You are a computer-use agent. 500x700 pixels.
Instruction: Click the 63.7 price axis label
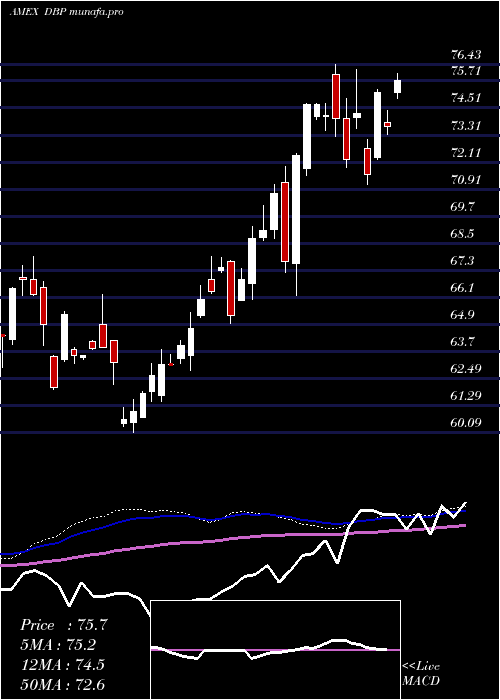[x=463, y=342]
